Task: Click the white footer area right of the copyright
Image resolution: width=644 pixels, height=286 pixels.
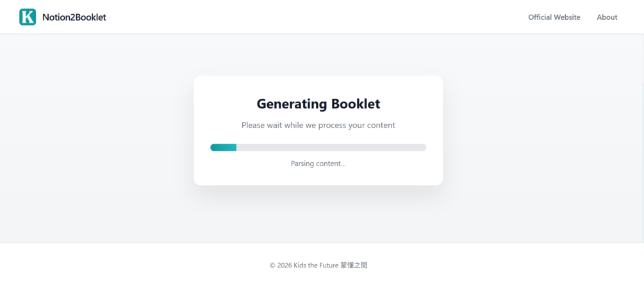Action: coord(513,265)
